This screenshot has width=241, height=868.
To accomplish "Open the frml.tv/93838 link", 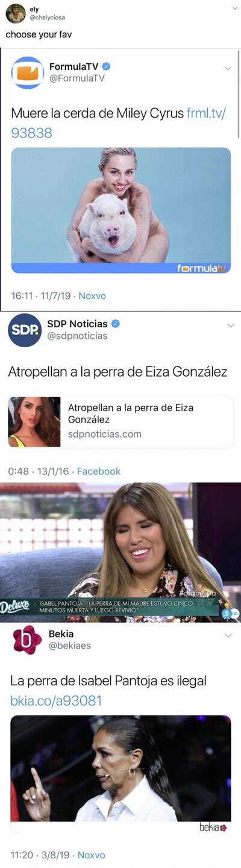I will tap(119, 123).
